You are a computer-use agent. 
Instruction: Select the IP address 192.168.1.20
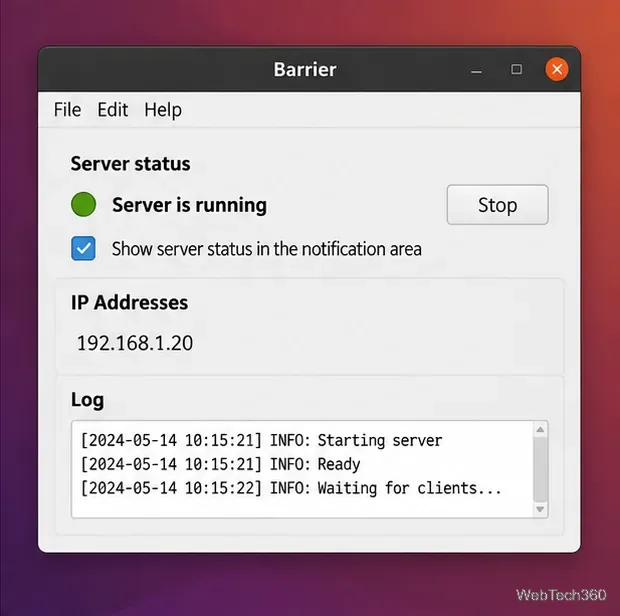[x=135, y=343]
